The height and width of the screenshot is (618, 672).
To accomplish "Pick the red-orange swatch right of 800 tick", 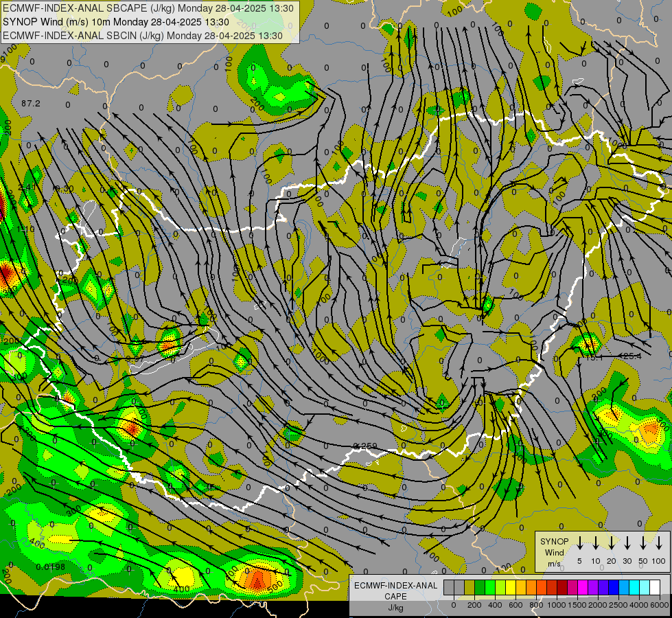I will coord(542,587).
